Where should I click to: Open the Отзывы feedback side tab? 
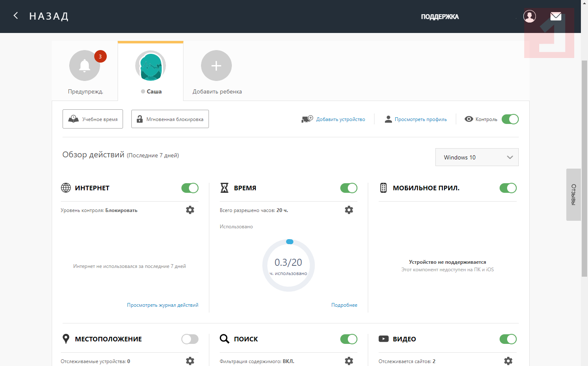point(573,194)
